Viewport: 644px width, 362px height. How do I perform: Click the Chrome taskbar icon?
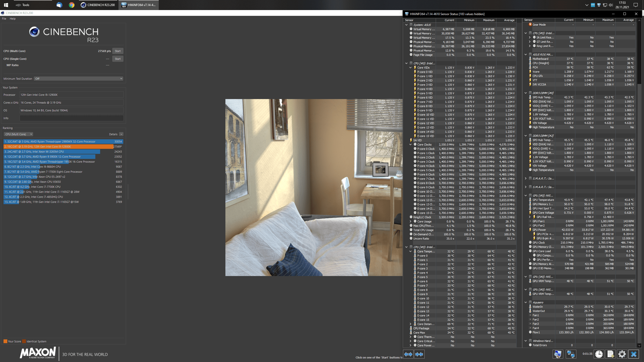click(72, 5)
